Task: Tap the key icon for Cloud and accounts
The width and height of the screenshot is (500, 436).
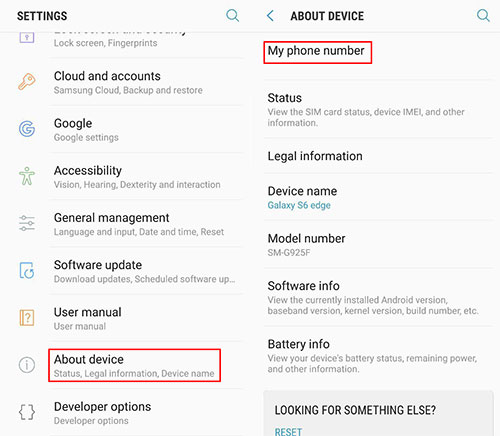Action: (27, 82)
